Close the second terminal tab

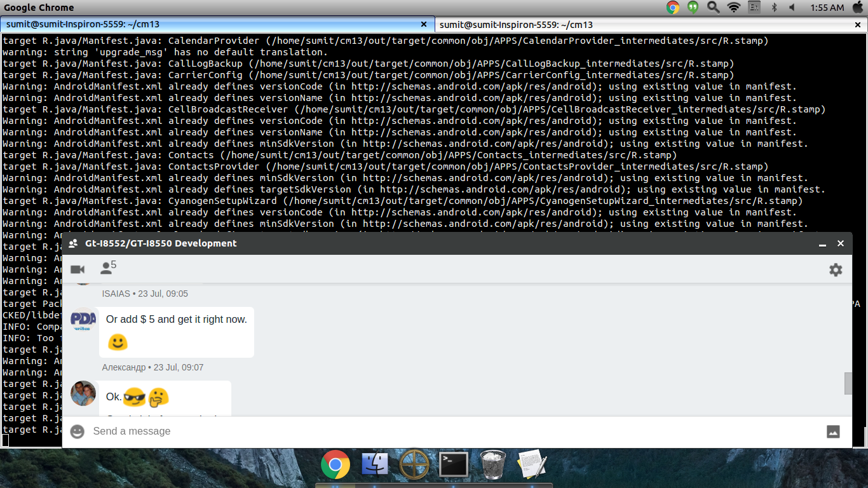(857, 24)
